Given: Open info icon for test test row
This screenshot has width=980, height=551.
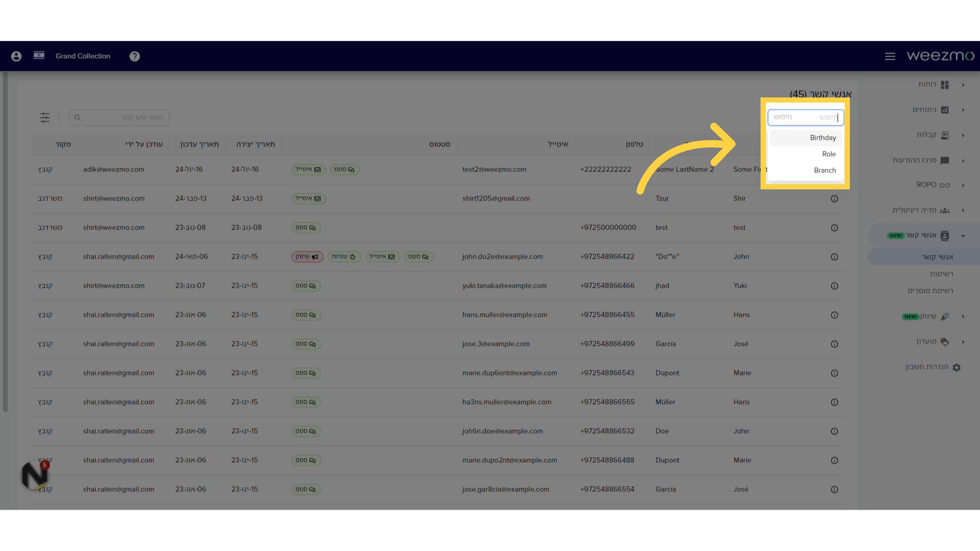Looking at the screenshot, I should 835,228.
